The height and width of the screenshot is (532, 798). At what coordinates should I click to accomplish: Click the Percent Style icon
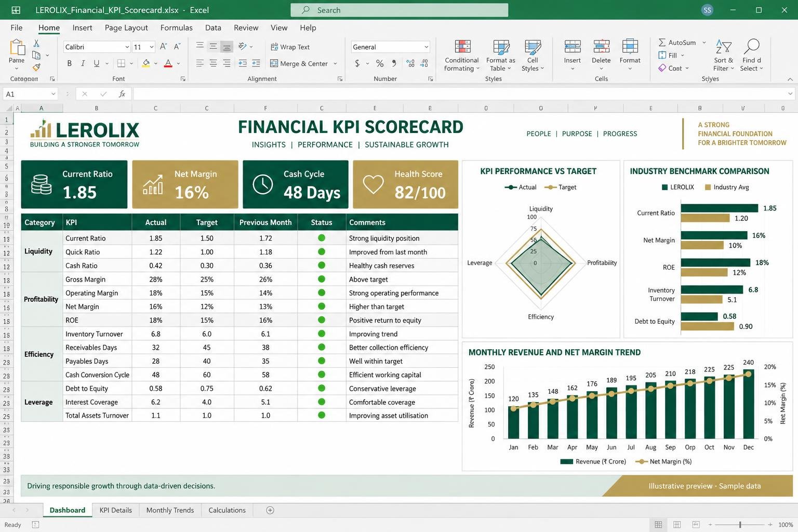click(380, 63)
